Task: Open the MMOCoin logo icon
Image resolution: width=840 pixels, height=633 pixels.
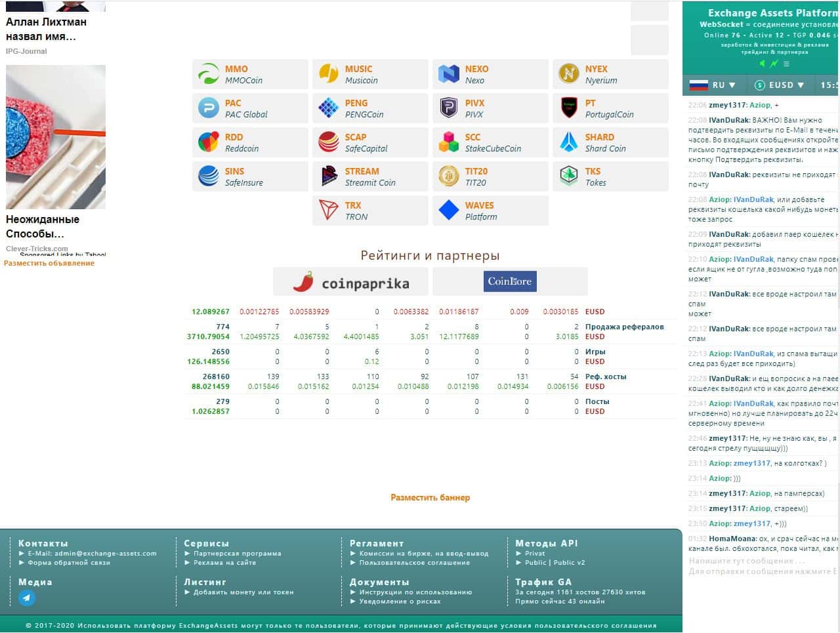Action: pyautogui.click(x=209, y=74)
